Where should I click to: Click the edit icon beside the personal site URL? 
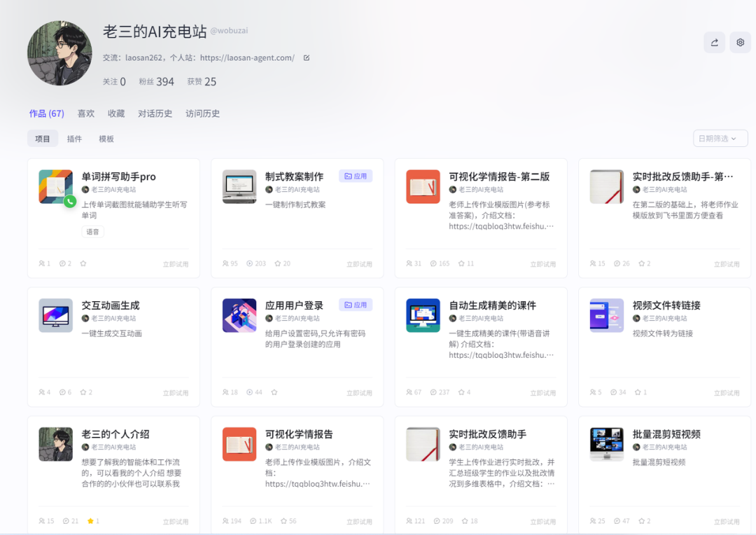(306, 58)
